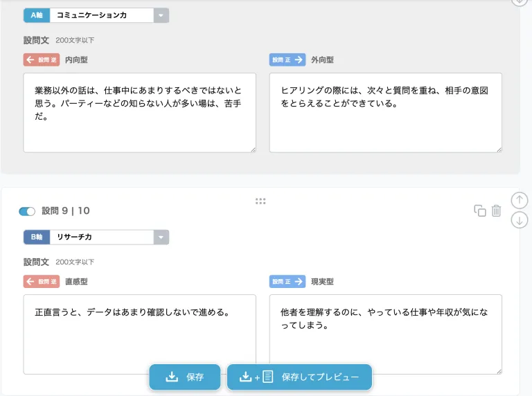Move 設問 9 down with arrow
532x396 pixels.
click(519, 220)
